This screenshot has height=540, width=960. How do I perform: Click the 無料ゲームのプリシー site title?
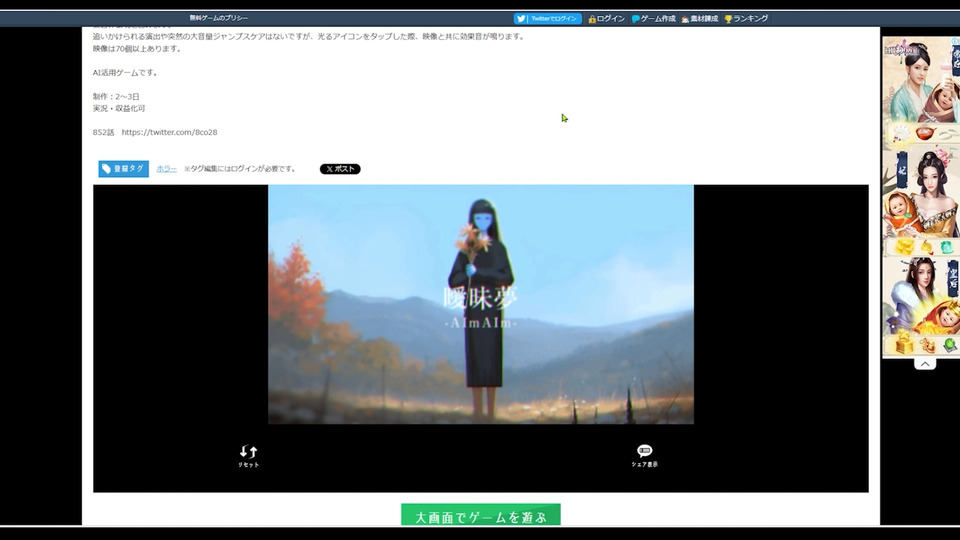pos(219,18)
